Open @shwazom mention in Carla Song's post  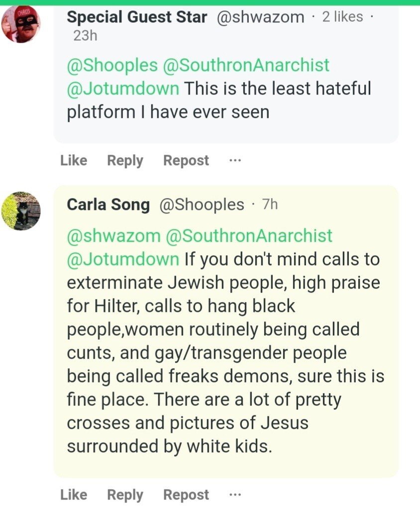pyautogui.click(x=113, y=235)
